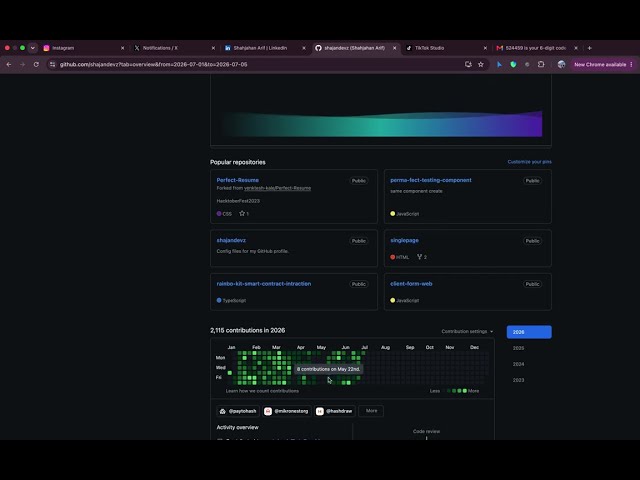
Task: Filter activity by @mikronestorg organization
Action: pos(287,411)
